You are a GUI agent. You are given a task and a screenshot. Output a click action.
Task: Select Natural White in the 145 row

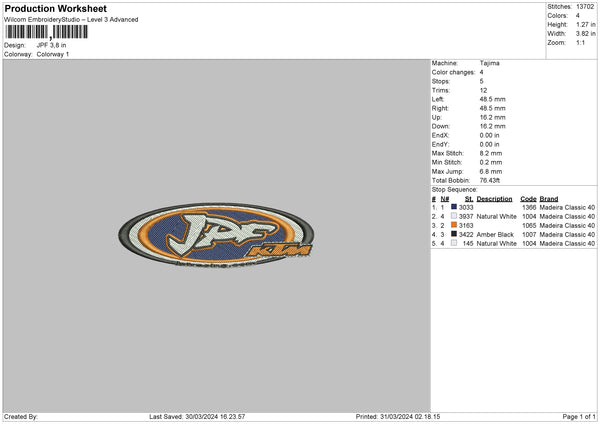(x=496, y=244)
